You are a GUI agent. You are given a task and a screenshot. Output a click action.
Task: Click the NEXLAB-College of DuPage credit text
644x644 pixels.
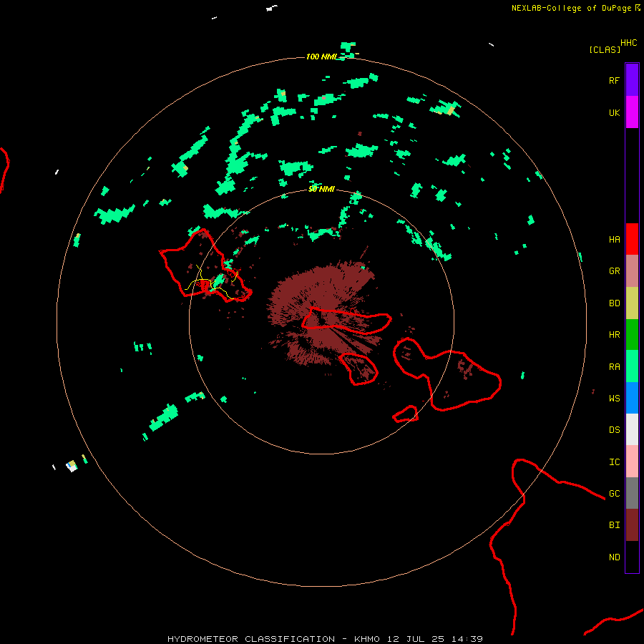point(572,8)
